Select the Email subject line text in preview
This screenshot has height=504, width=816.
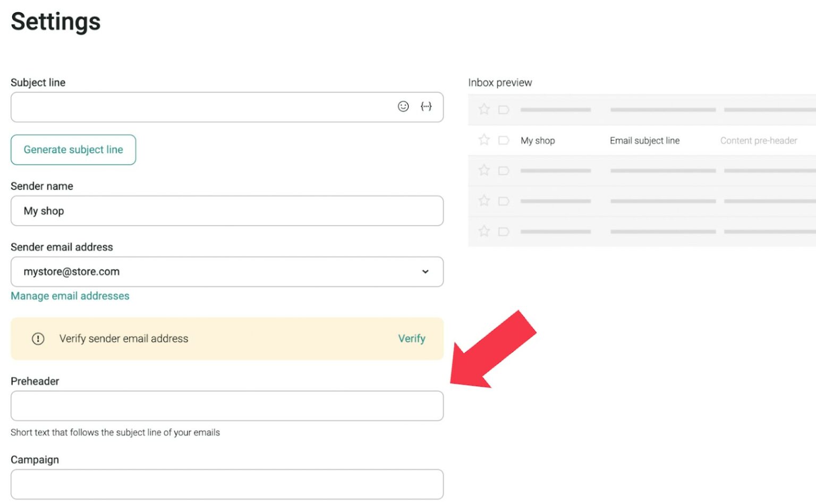[644, 140]
